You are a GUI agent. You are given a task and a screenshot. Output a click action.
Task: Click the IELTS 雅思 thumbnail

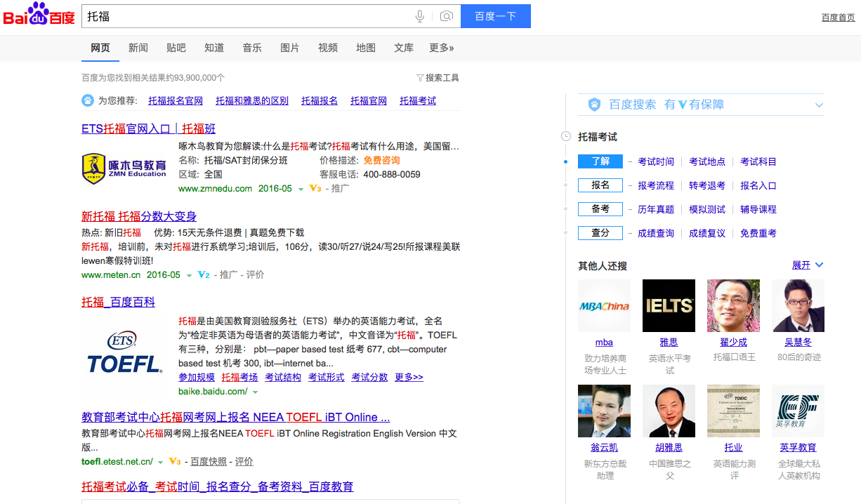click(x=669, y=305)
